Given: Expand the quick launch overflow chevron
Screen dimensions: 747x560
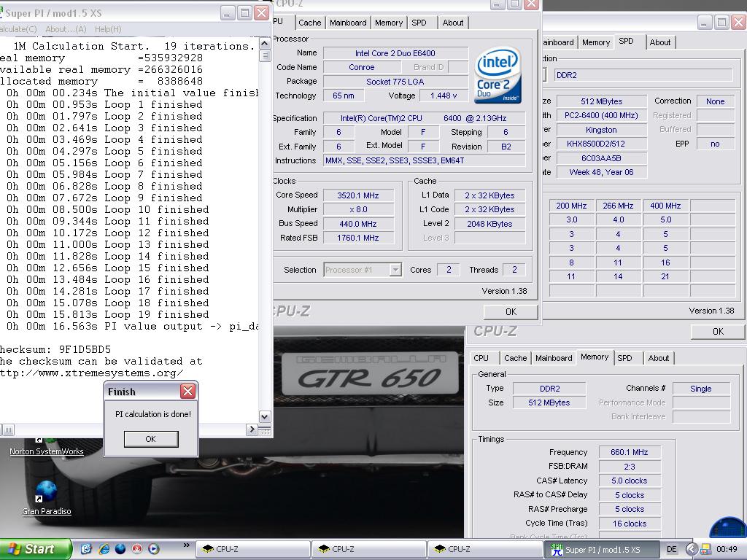Looking at the screenshot, I should pyautogui.click(x=186, y=545).
